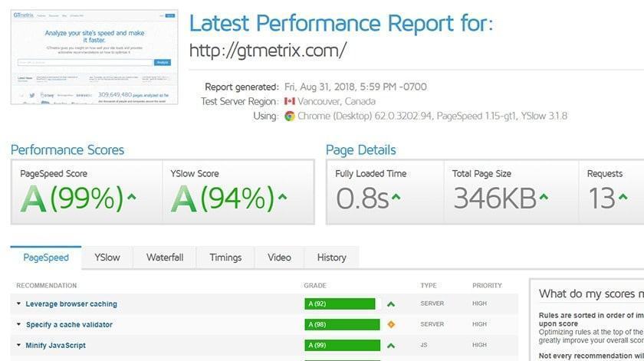Open the Waterfall tab
Image resolution: width=644 pixels, height=361 pixels.
pos(165,258)
